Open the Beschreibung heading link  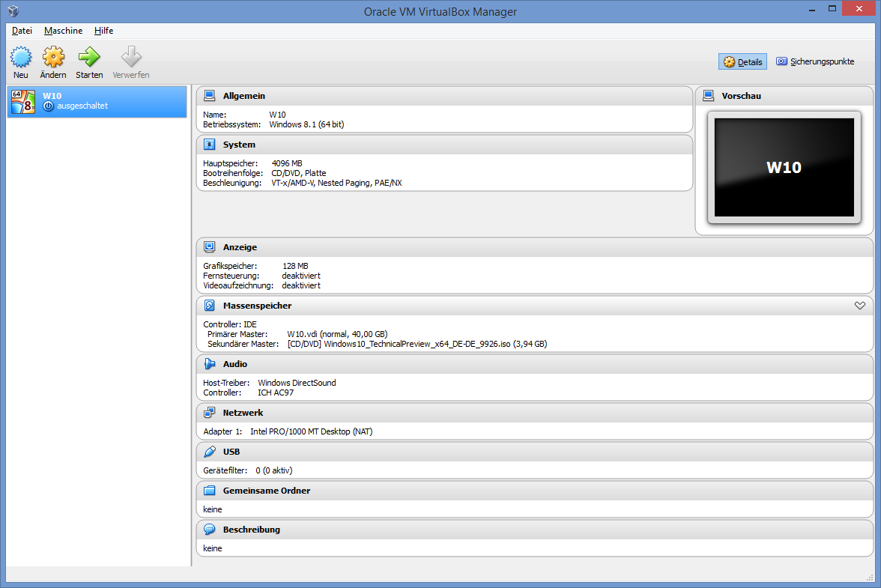pos(251,530)
